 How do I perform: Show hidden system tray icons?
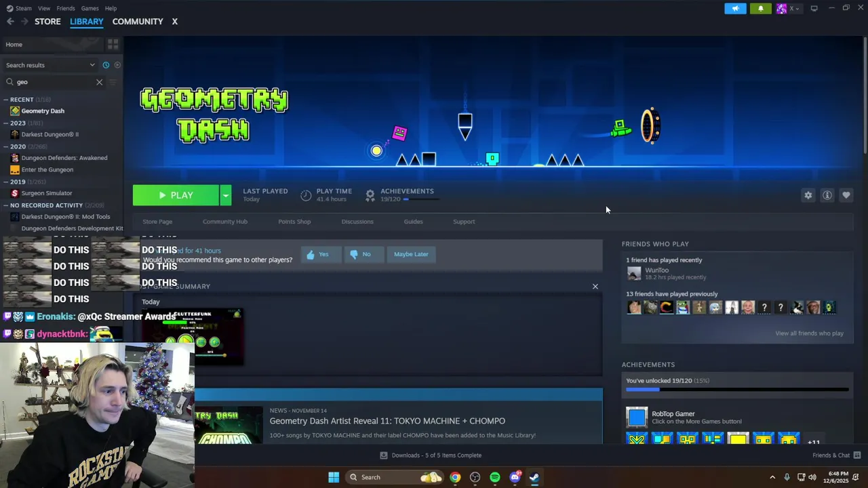pos(772,477)
